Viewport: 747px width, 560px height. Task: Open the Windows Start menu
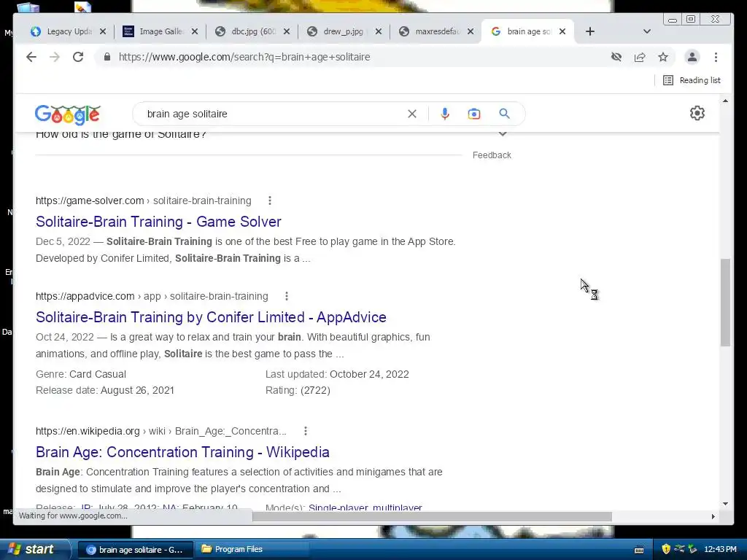[34, 550]
